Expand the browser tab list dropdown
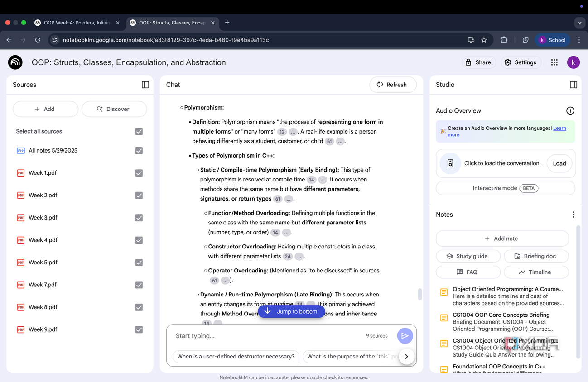The width and height of the screenshot is (588, 382). tap(580, 23)
